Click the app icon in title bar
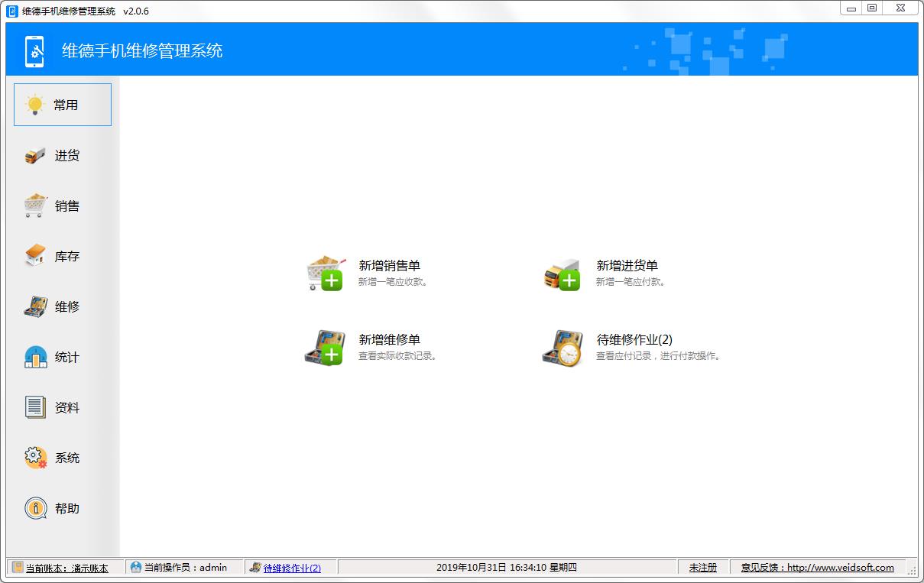Screen dimensions: 924x583 (12, 11)
